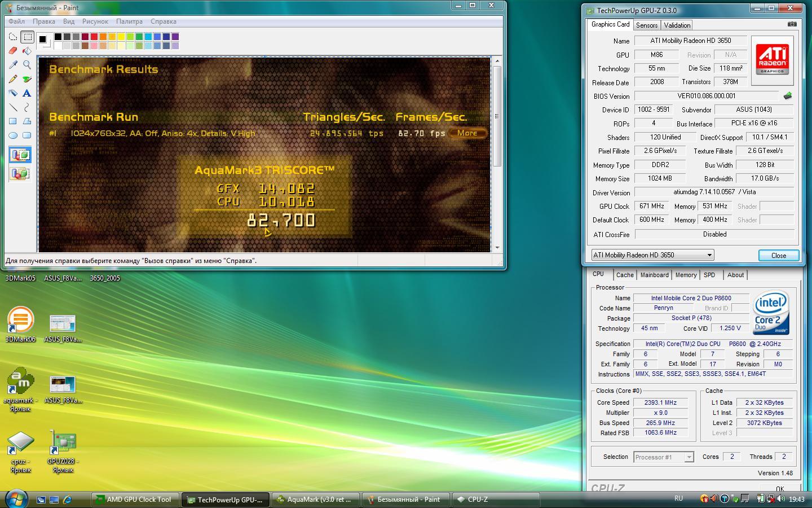Select the Brush tool in Paint
The width and height of the screenshot is (812, 508).
(27, 79)
